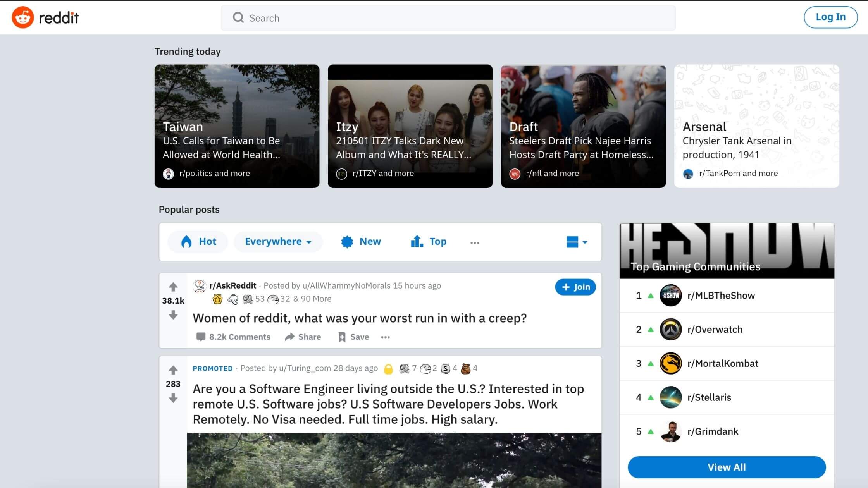Open u/Turing_com user profile
Image resolution: width=868 pixels, height=488 pixels.
[x=305, y=368]
